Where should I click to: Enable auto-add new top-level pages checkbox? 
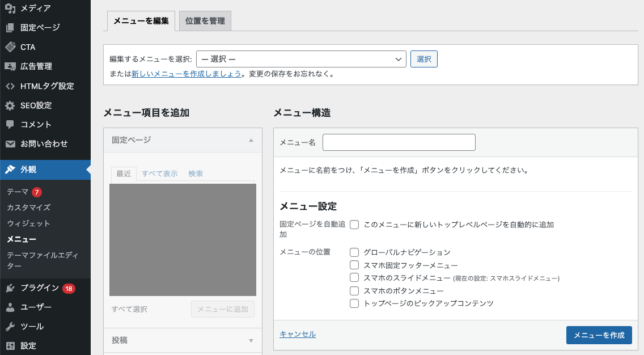point(354,225)
